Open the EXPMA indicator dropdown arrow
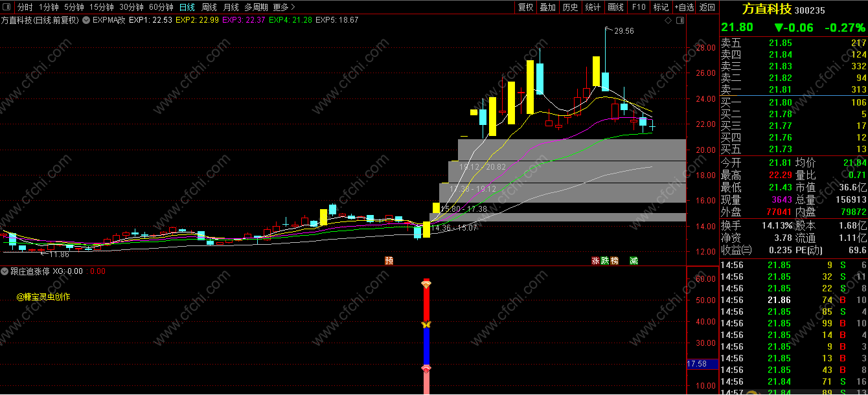This screenshot has height=395, width=868. coord(86,20)
